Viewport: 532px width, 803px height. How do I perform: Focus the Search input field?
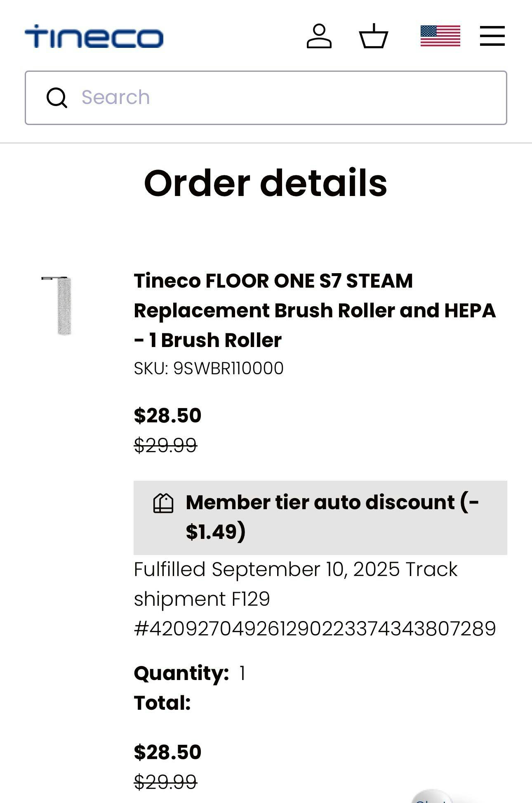click(280, 98)
